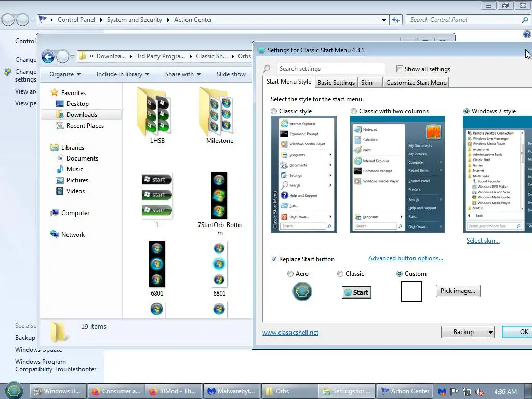Click the Aero shell start button image
532x399 pixels.
(x=302, y=291)
